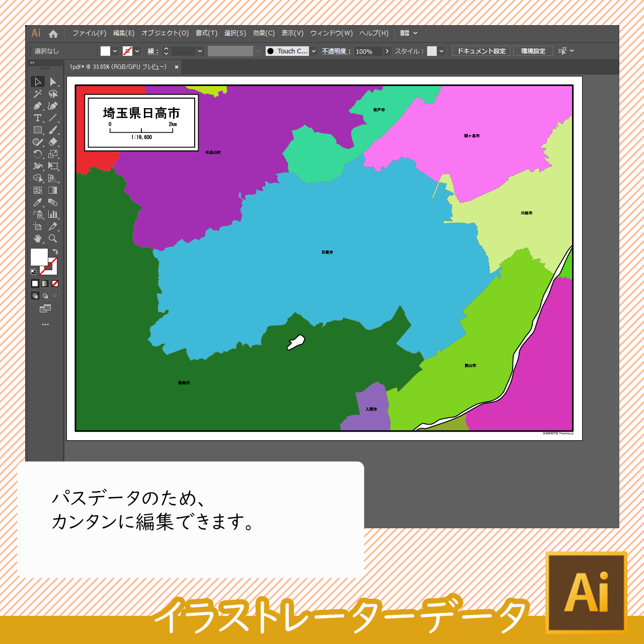
Task: Select the Warp/Width tool
Action: pyautogui.click(x=38, y=166)
